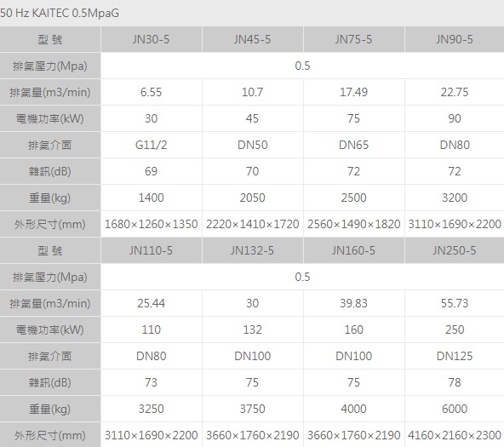Click the JN110-5 model header
Viewport: 504px width, 447px height.
pyautogui.click(x=151, y=250)
